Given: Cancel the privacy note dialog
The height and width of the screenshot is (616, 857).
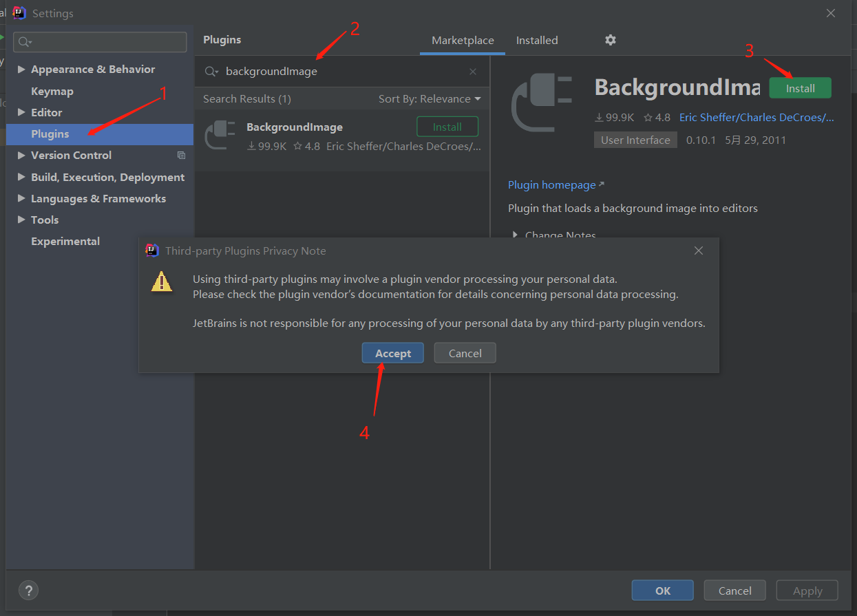Looking at the screenshot, I should 465,353.
